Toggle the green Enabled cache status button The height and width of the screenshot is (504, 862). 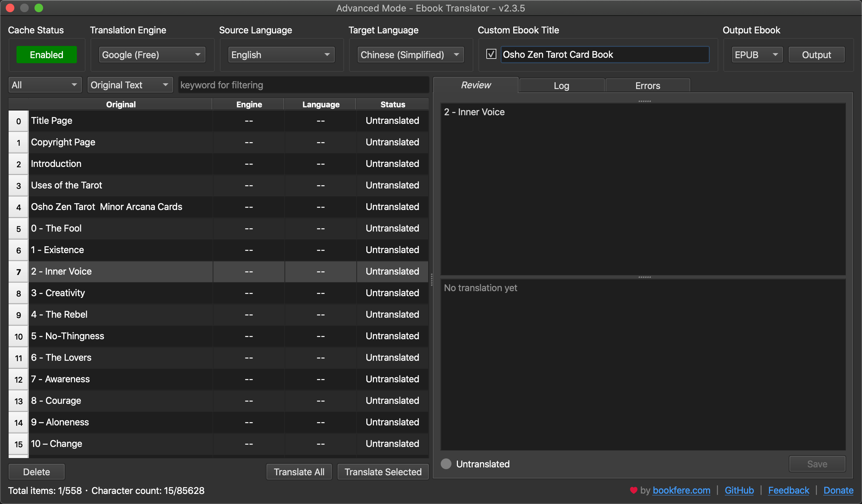point(46,55)
